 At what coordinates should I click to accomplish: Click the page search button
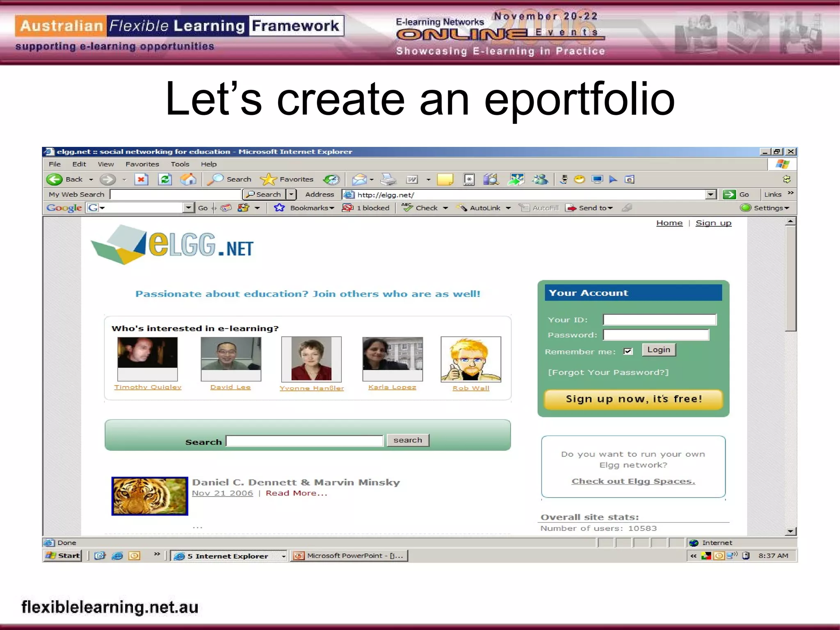[408, 440]
